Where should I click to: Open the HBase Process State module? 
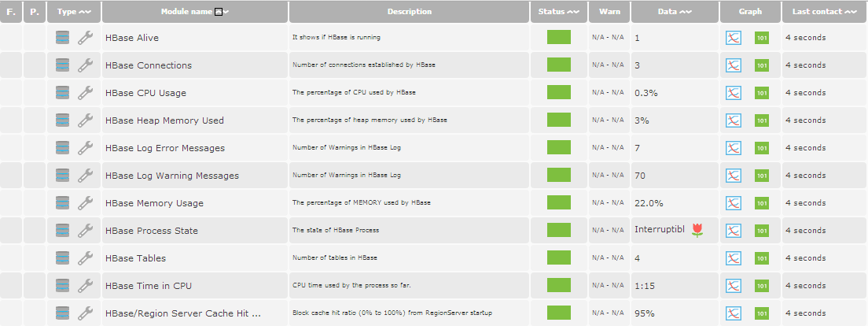(152, 231)
